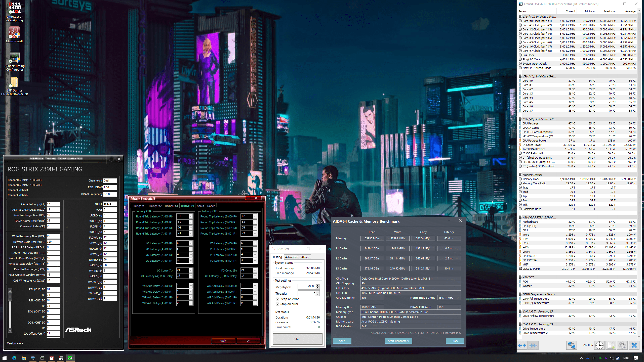Image resolution: width=644 pixels, height=362 pixels.
Task: Show hidden system tray icons
Action: coord(581,358)
